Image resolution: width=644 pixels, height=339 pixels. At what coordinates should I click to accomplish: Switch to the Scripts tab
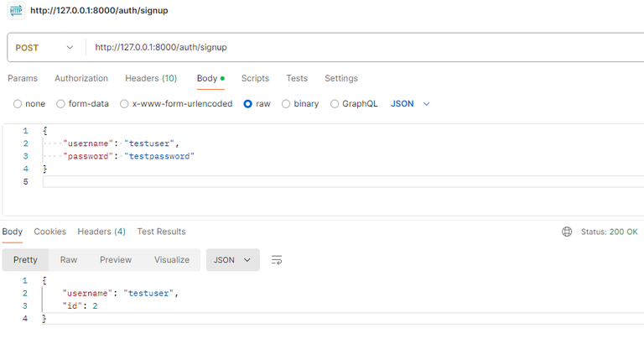coord(255,78)
